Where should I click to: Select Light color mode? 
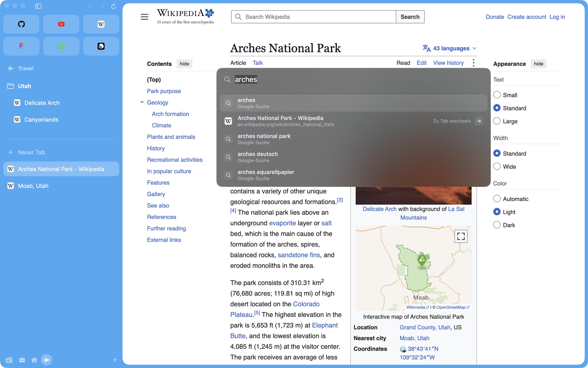pos(497,212)
